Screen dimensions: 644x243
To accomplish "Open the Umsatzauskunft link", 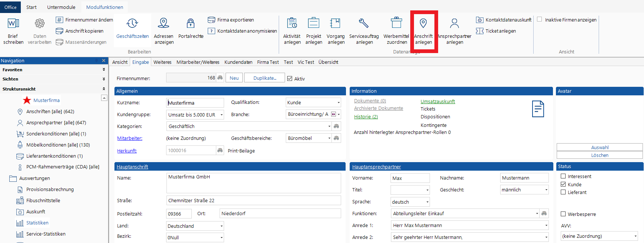I will click(x=437, y=102).
